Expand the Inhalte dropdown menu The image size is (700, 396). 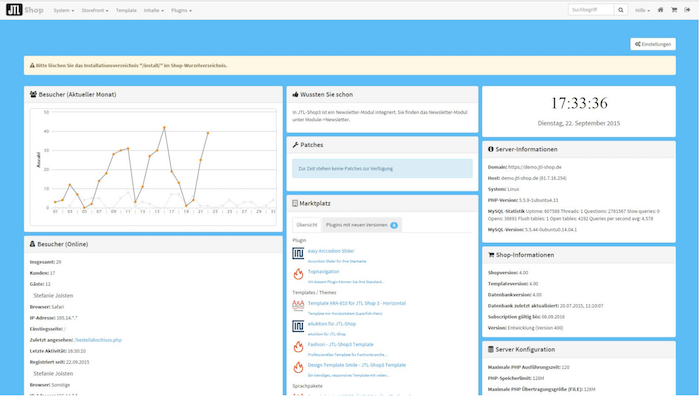(x=154, y=10)
